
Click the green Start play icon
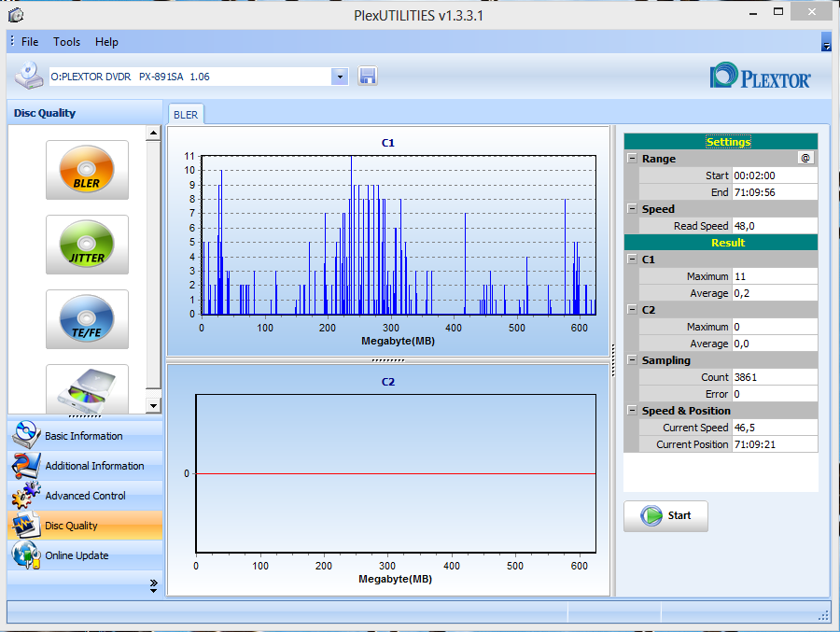pos(651,515)
